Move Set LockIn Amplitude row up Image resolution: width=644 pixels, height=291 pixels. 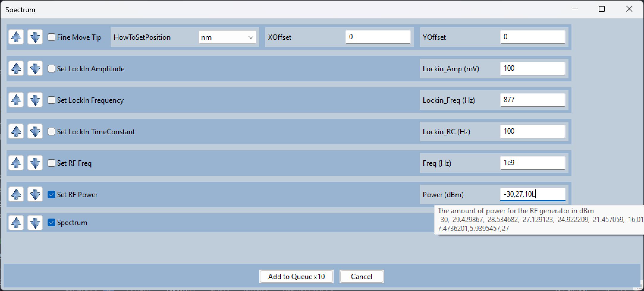[x=16, y=69]
